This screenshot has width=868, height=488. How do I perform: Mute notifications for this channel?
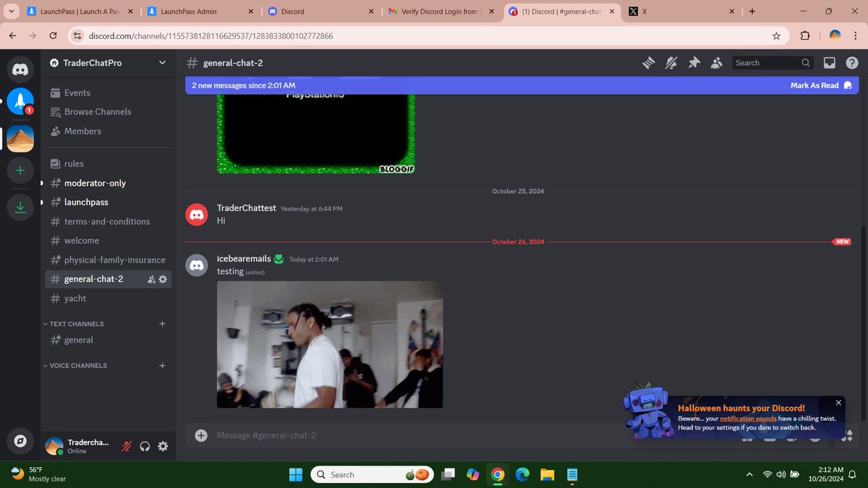click(x=671, y=63)
